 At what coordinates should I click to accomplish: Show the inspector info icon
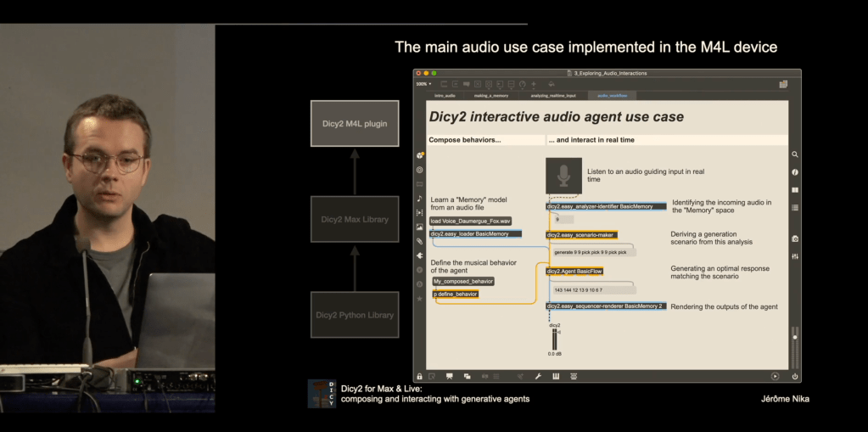tap(795, 172)
